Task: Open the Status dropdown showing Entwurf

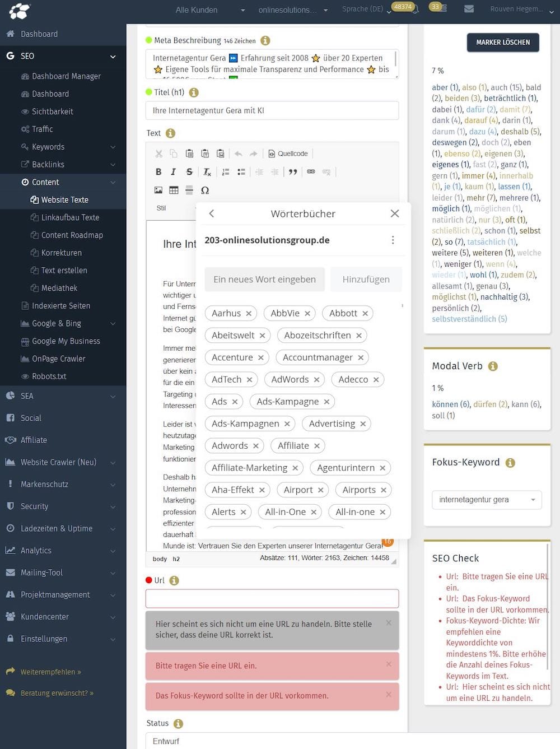Action: click(x=353, y=741)
